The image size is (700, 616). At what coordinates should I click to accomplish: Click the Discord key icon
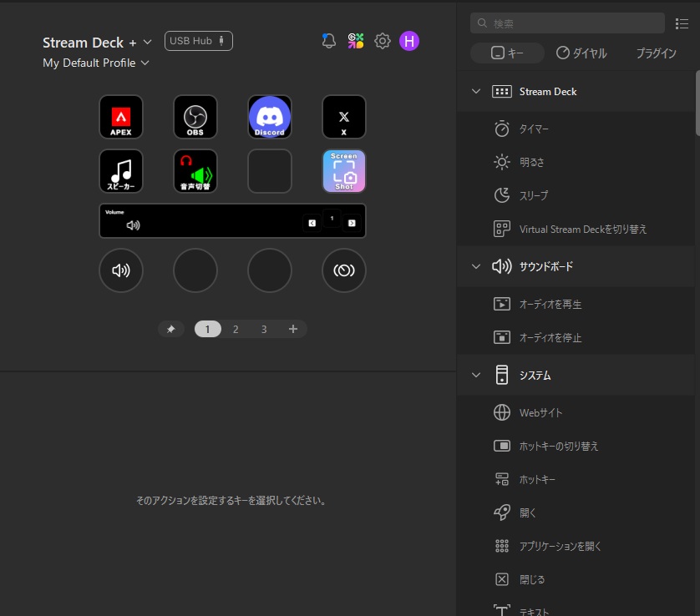coord(270,117)
